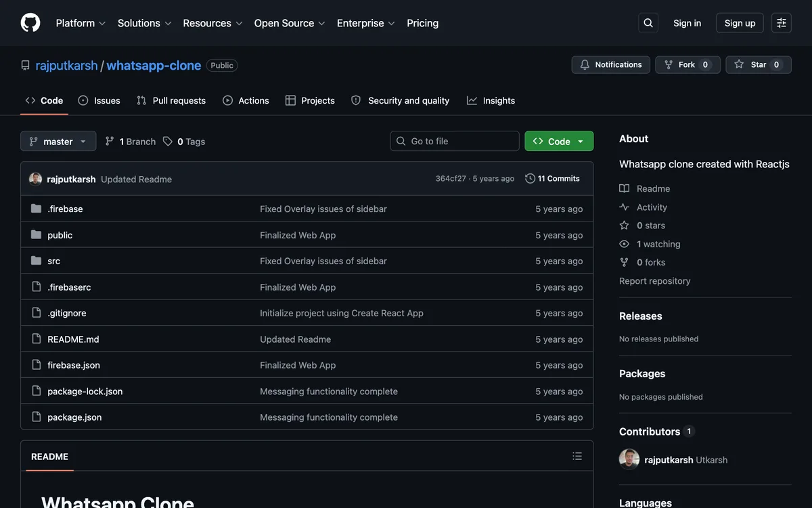Expand the Resources menu
The height and width of the screenshot is (508, 812).
tap(212, 23)
